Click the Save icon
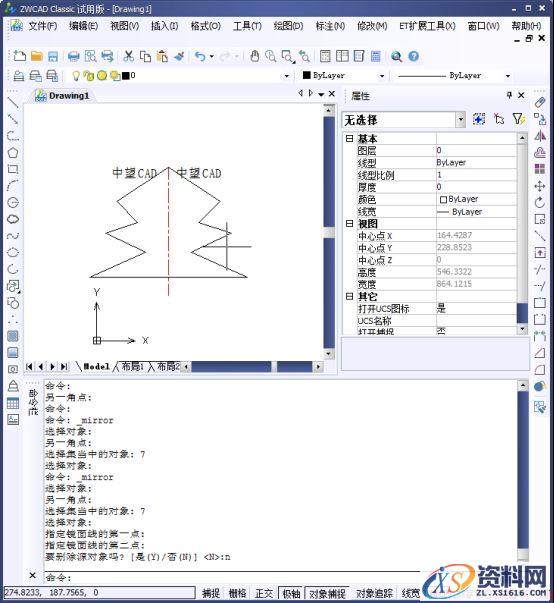 pos(53,57)
